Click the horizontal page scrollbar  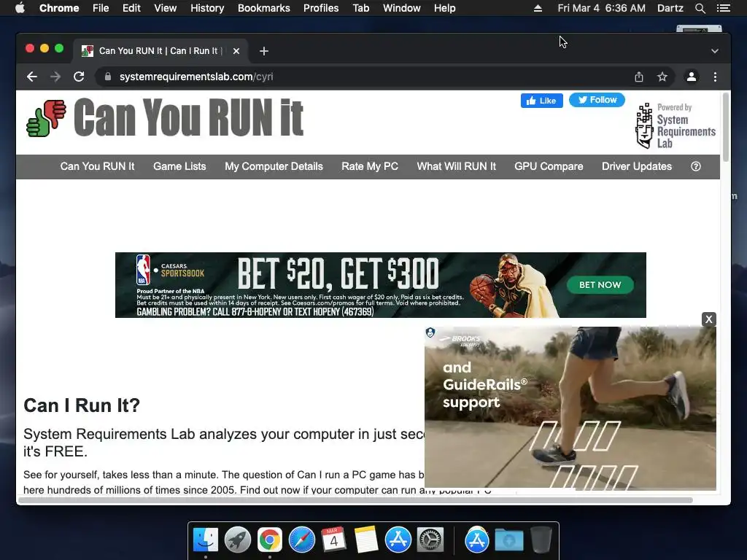click(355, 500)
